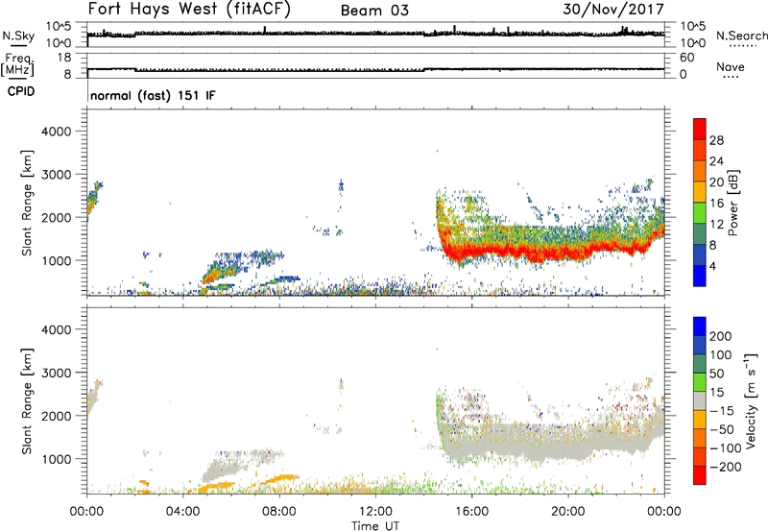Click the 'N.Search' legend label
The width and height of the screenshot is (768, 532).
741,36
